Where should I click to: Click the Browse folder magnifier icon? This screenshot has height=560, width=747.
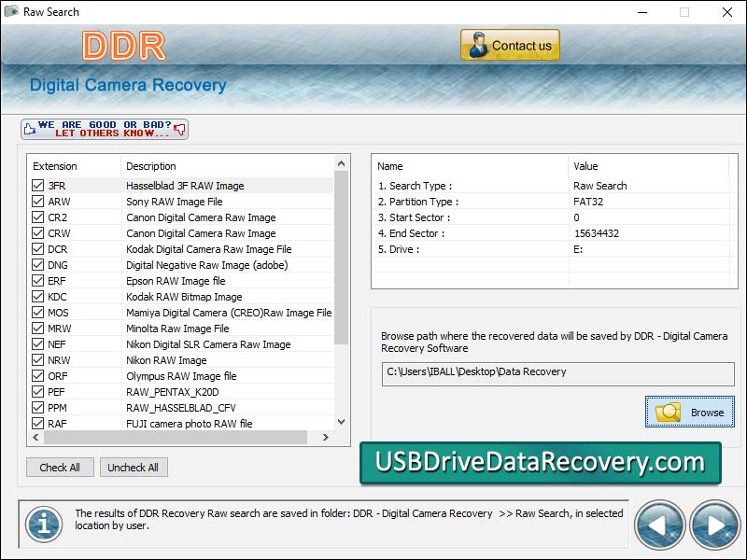(x=668, y=413)
